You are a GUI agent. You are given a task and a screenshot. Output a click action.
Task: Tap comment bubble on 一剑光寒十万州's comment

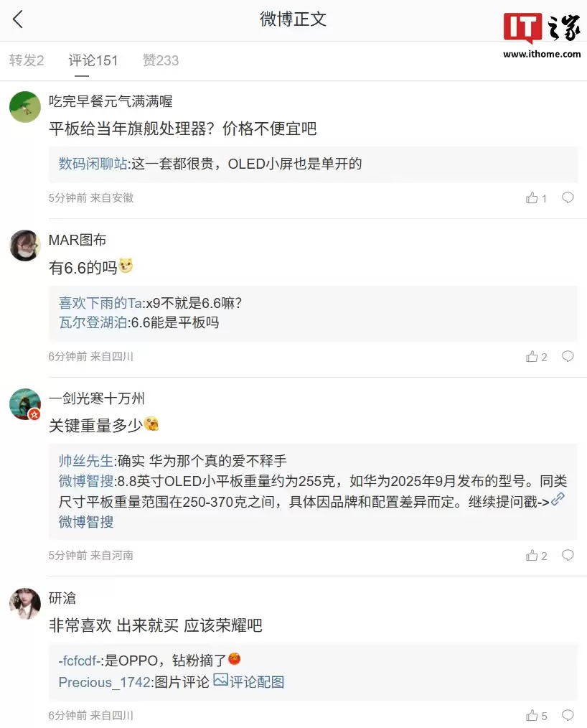tap(568, 555)
